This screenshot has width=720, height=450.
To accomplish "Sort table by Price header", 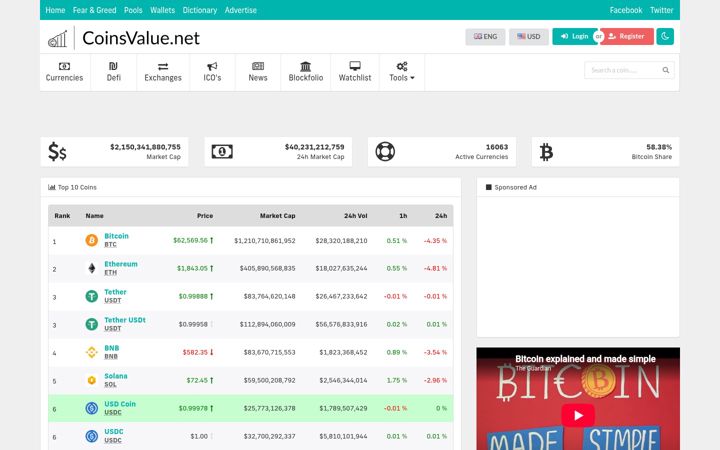I will coord(205,216).
